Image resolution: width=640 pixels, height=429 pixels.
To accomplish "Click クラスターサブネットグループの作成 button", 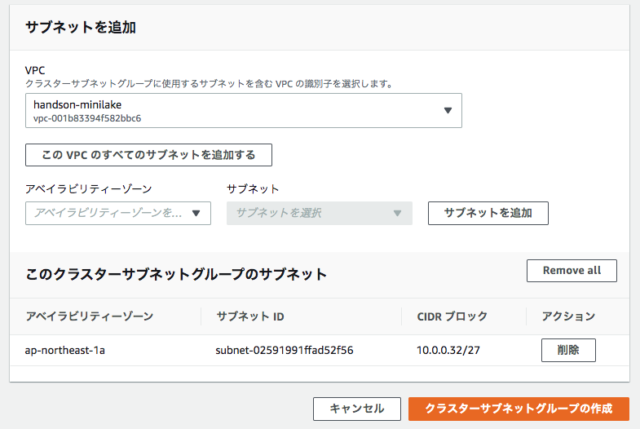I will click(518, 409).
